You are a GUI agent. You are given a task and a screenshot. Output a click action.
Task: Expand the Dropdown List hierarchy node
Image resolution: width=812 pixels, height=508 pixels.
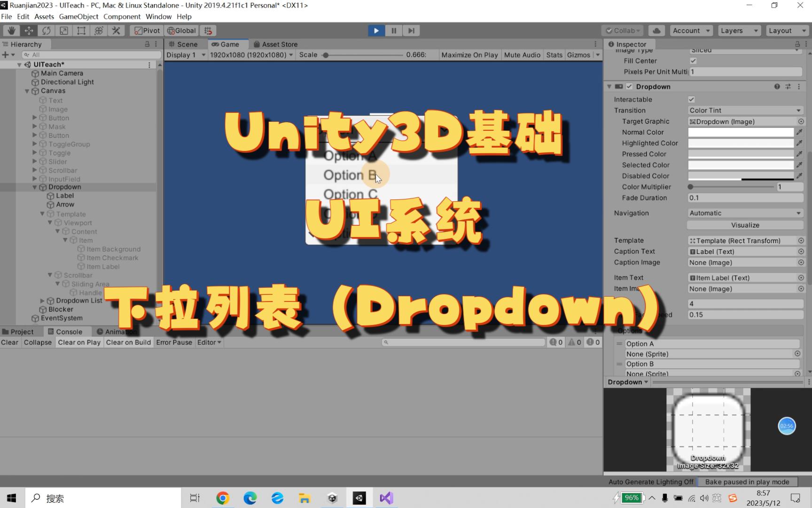(x=42, y=301)
